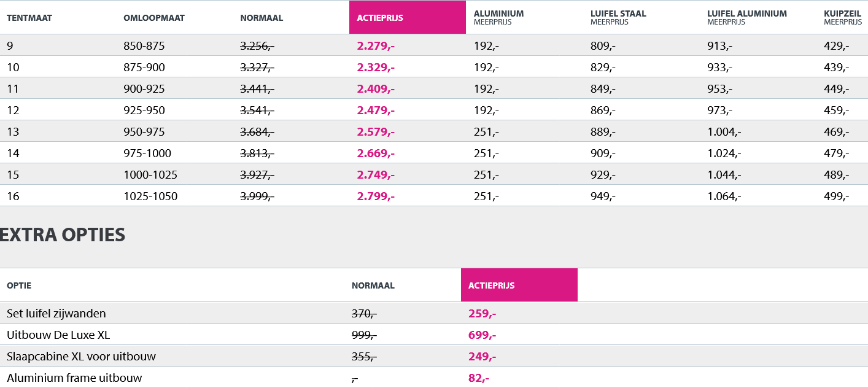Select the 'Set luifel zijwanden' option row
The image size is (868, 388).
pyautogui.click(x=56, y=314)
